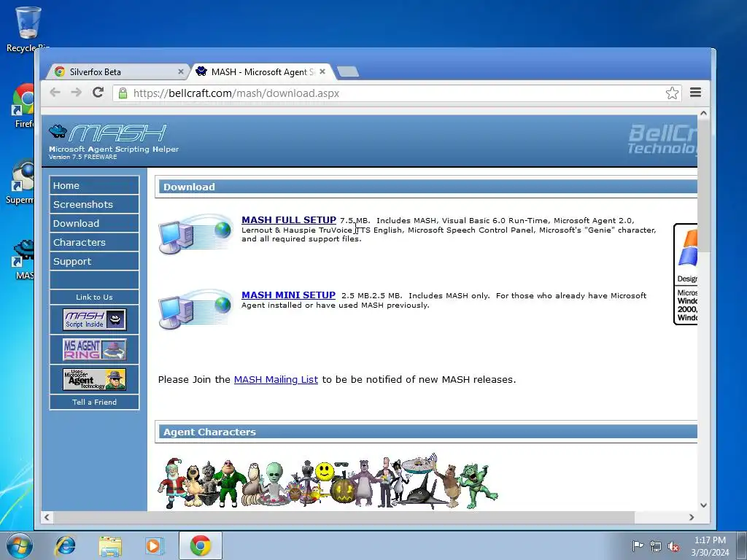Click the Show Desktop strip by the clock
The width and height of the screenshot is (747, 560).
pyautogui.click(x=743, y=545)
